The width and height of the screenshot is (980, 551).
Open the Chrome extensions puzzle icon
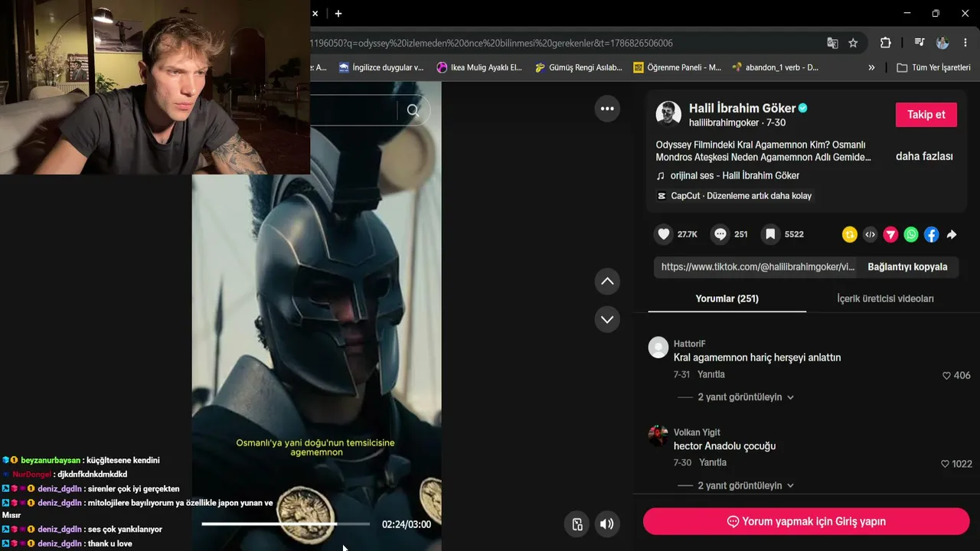(x=886, y=43)
